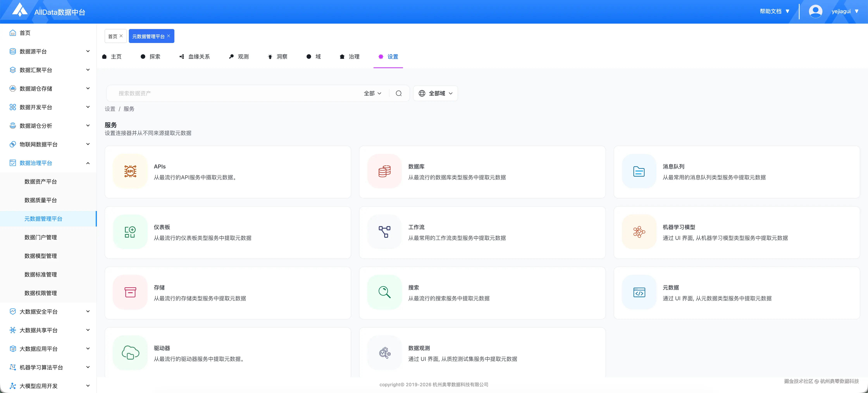Click the 机器学习算法平台 sidebar icon
This screenshot has width=868, height=393.
click(13, 367)
